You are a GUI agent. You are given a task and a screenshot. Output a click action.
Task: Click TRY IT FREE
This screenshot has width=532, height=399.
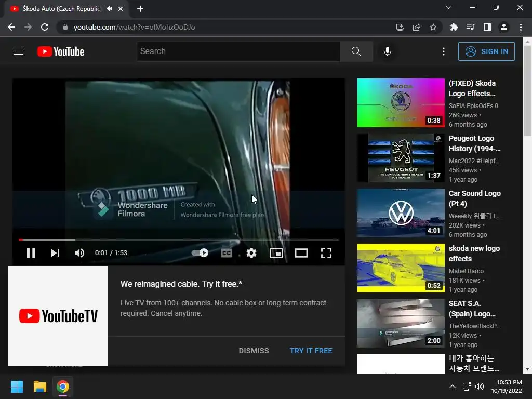pos(311,351)
